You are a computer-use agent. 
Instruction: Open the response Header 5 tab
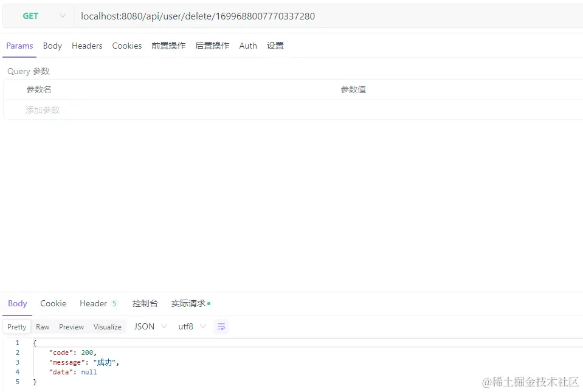pos(98,303)
